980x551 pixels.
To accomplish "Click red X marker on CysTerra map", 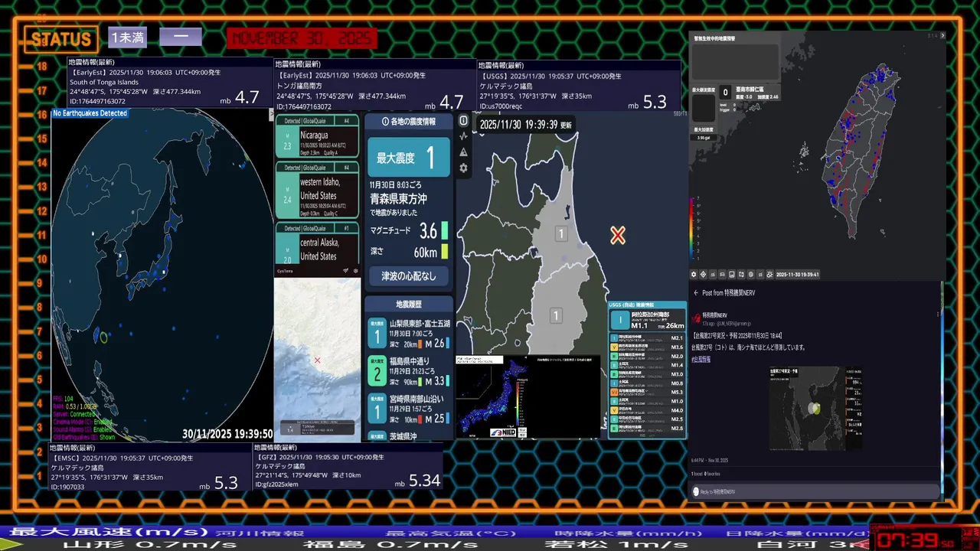I will coord(317,360).
